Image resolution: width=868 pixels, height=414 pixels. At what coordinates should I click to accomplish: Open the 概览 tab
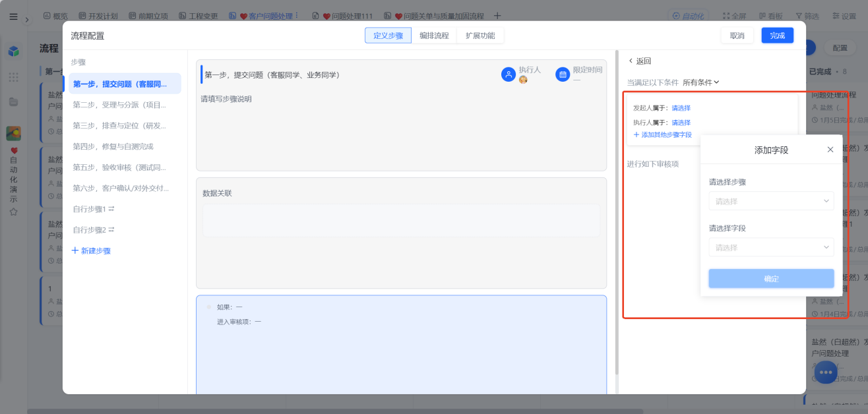click(x=55, y=16)
